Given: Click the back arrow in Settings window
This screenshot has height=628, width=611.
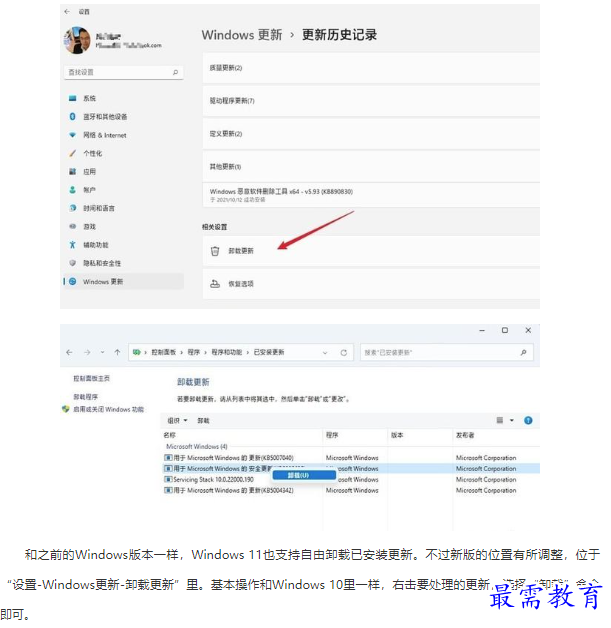Looking at the screenshot, I should coord(67,12).
